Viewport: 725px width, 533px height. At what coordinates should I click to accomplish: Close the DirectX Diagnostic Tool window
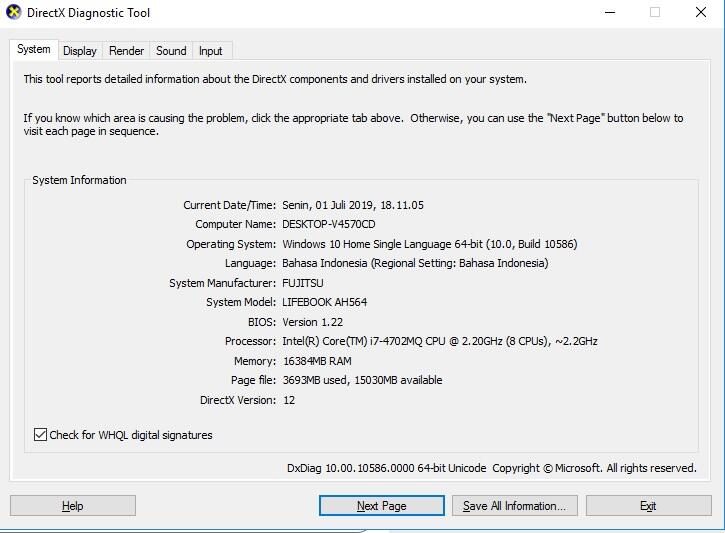701,12
